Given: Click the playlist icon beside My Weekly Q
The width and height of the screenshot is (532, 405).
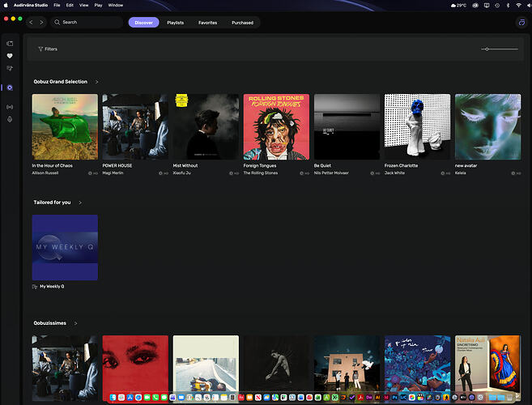Looking at the screenshot, I should click(x=35, y=287).
